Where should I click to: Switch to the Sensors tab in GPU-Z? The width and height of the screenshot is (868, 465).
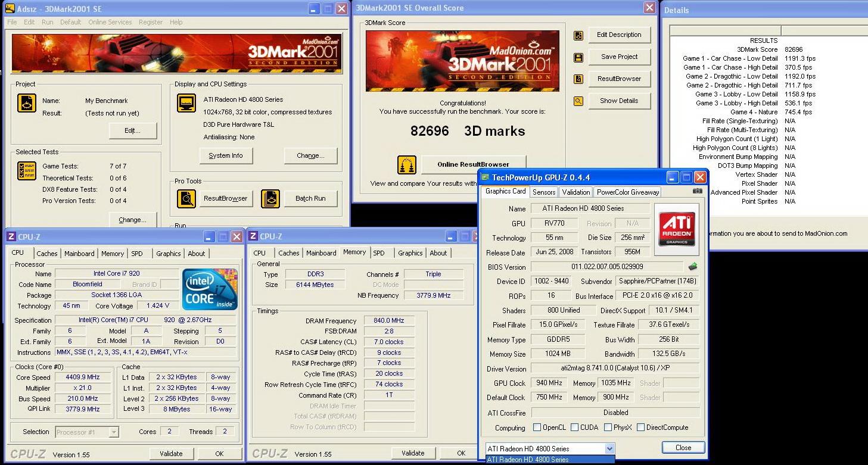click(544, 192)
